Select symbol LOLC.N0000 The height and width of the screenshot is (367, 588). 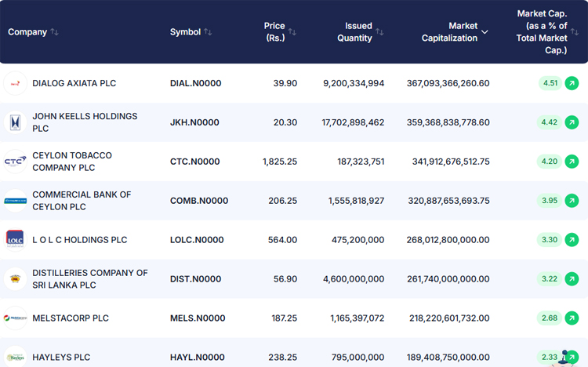197,239
